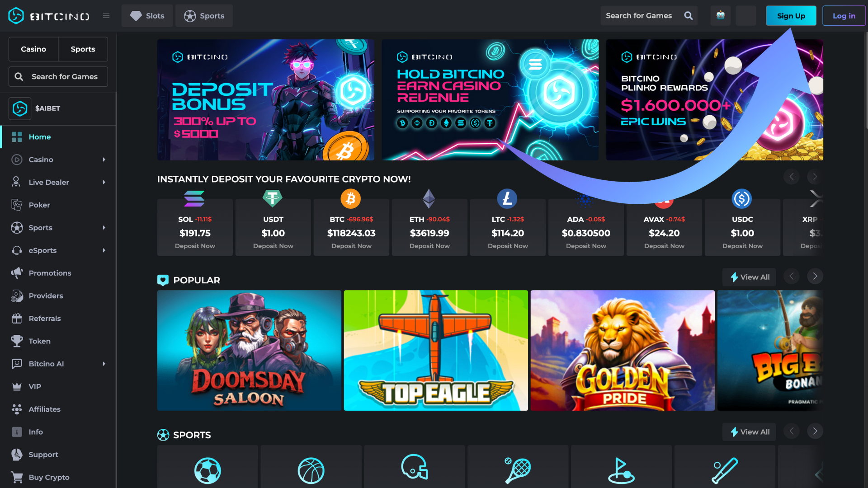Click the Bitcoin BTC deposit icon
Viewport: 868px width, 488px height.
[351, 199]
